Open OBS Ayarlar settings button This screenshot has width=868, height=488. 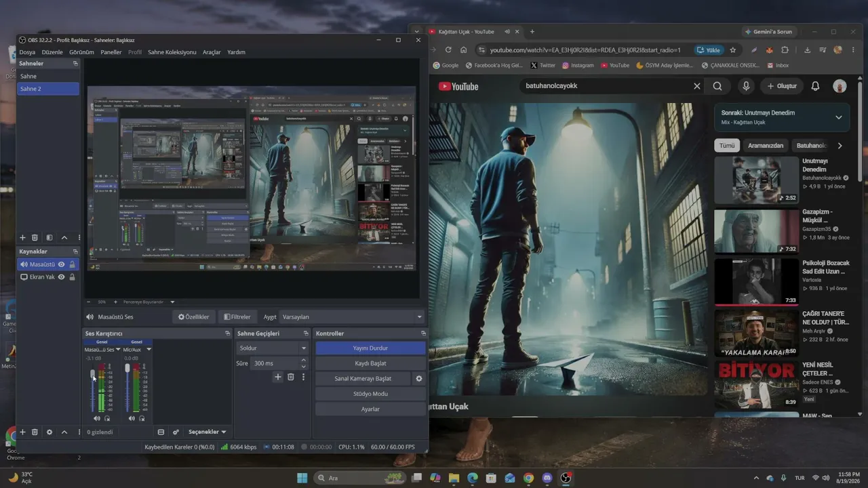pyautogui.click(x=370, y=409)
